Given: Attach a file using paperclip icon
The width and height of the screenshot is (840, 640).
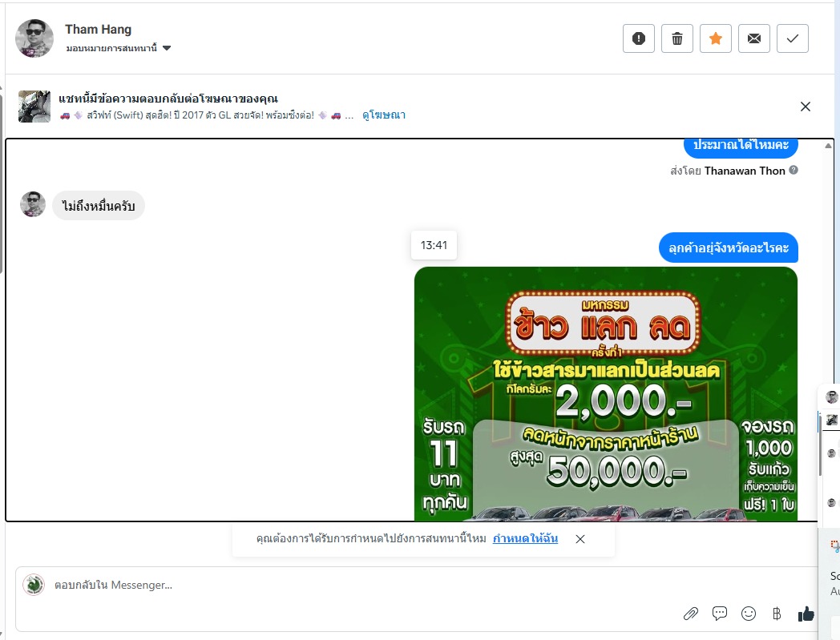Looking at the screenshot, I should [691, 614].
